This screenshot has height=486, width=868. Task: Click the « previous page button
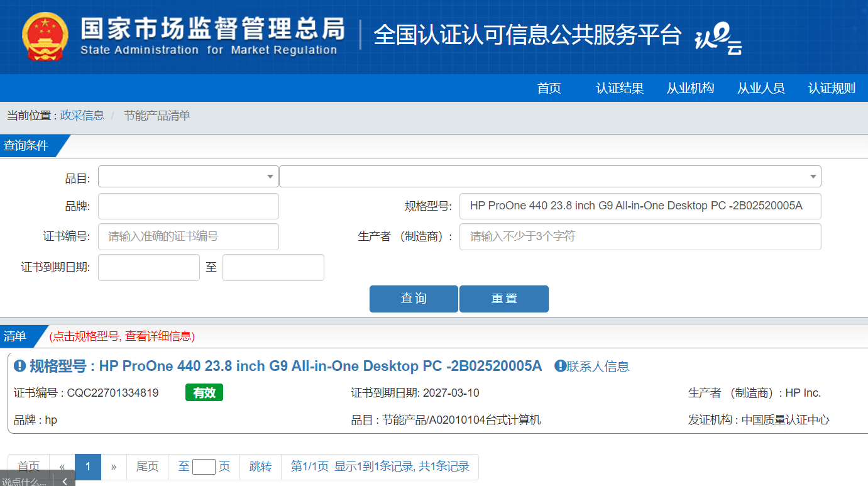click(x=62, y=467)
